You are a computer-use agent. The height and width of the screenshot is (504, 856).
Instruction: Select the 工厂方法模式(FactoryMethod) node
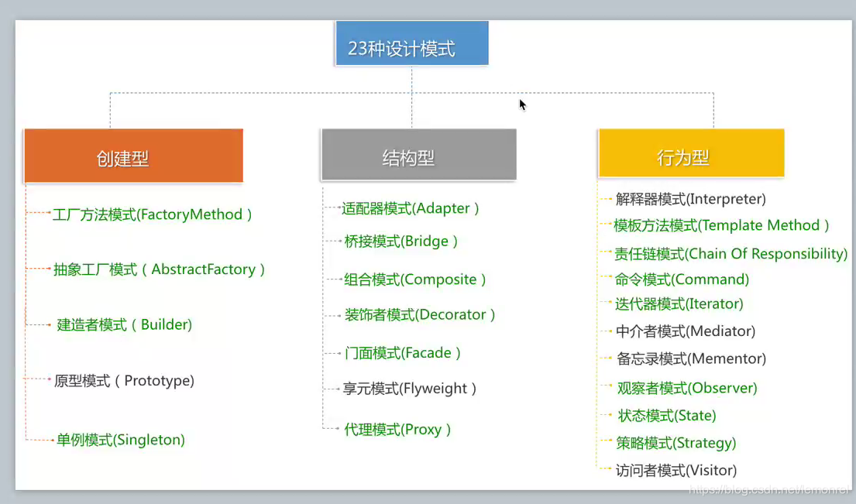[152, 214]
